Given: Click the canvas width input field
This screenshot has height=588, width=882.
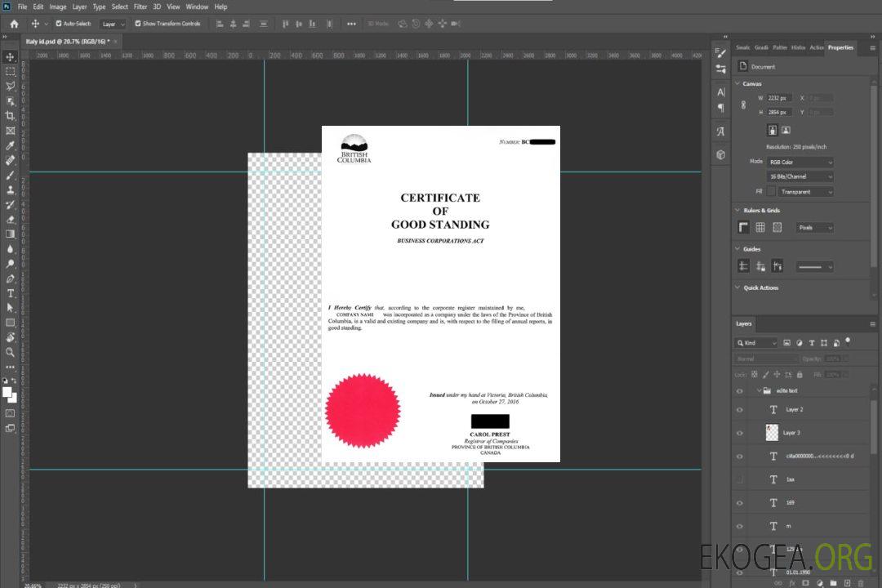Looking at the screenshot, I should coord(779,98).
